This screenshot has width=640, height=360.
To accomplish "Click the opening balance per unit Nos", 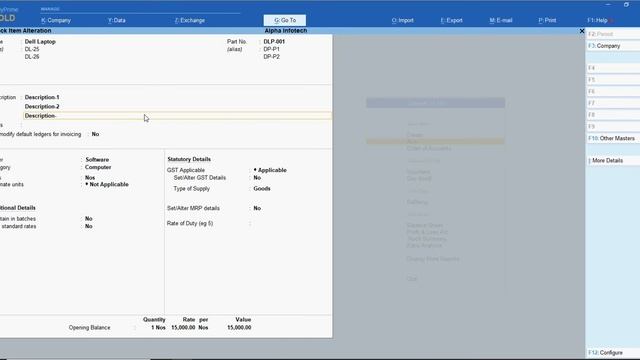I will (x=203, y=328).
